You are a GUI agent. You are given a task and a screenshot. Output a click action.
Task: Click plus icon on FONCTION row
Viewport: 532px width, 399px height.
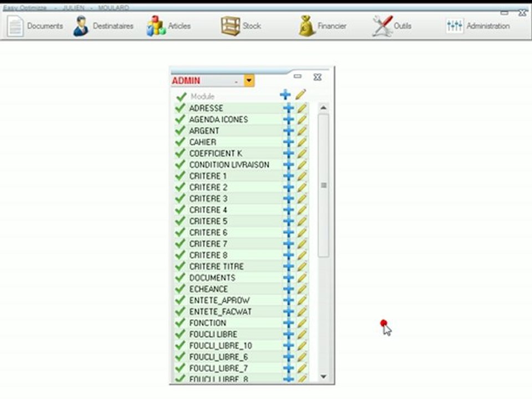(288, 323)
